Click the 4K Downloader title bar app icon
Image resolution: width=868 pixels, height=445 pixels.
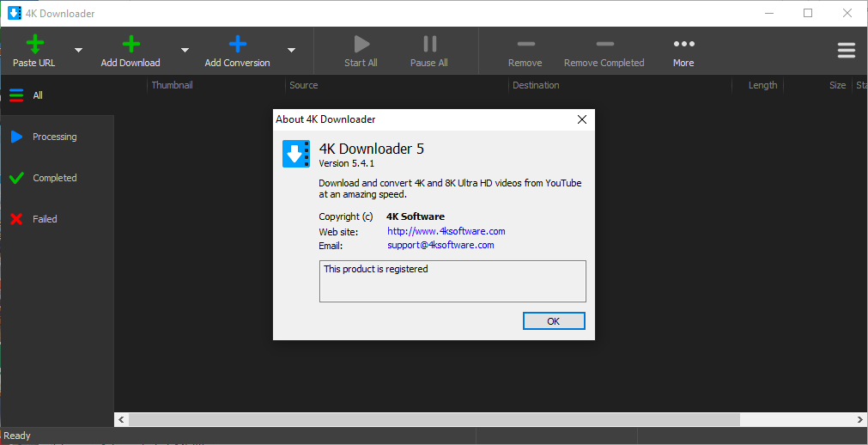click(14, 13)
